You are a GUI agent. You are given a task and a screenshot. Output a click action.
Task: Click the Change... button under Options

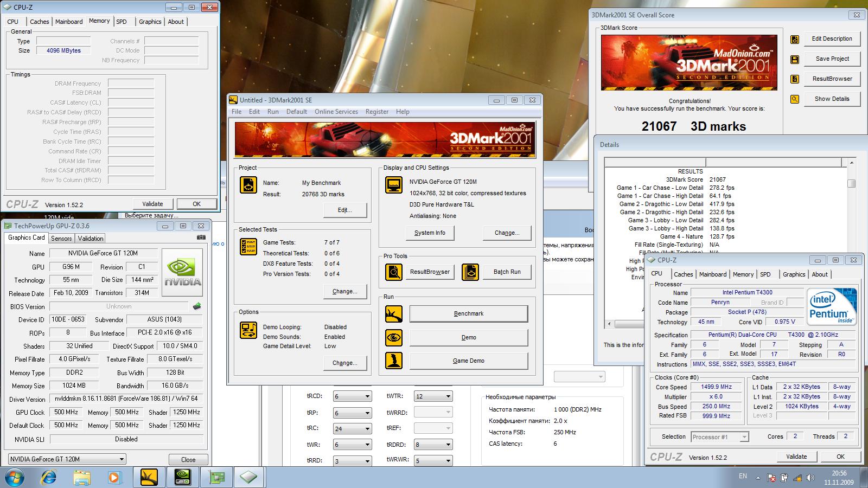click(x=345, y=363)
